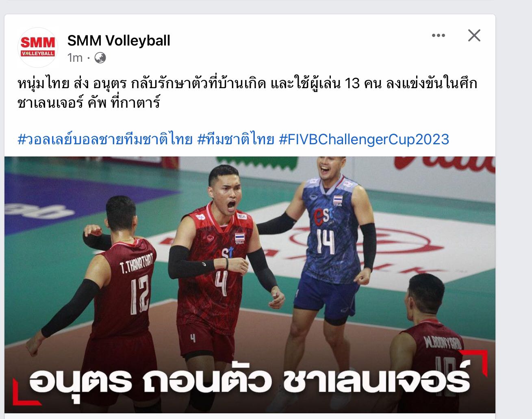Click the post caption text about อนุตร

(247, 93)
